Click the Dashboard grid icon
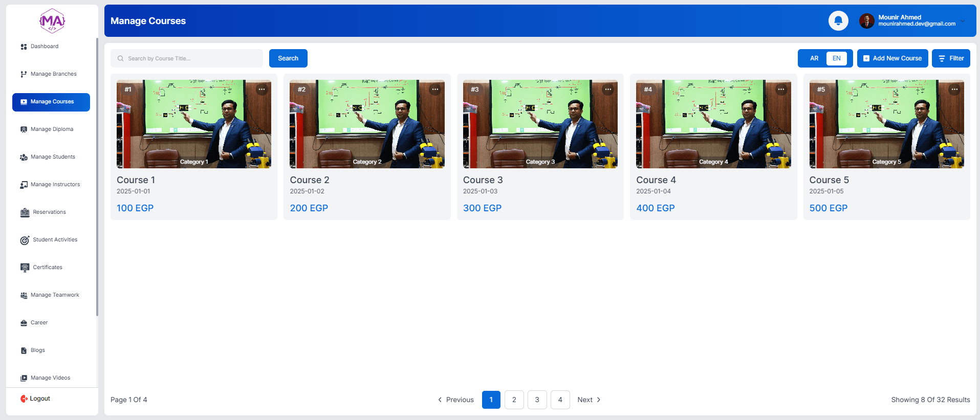This screenshot has width=980, height=420. click(24, 47)
